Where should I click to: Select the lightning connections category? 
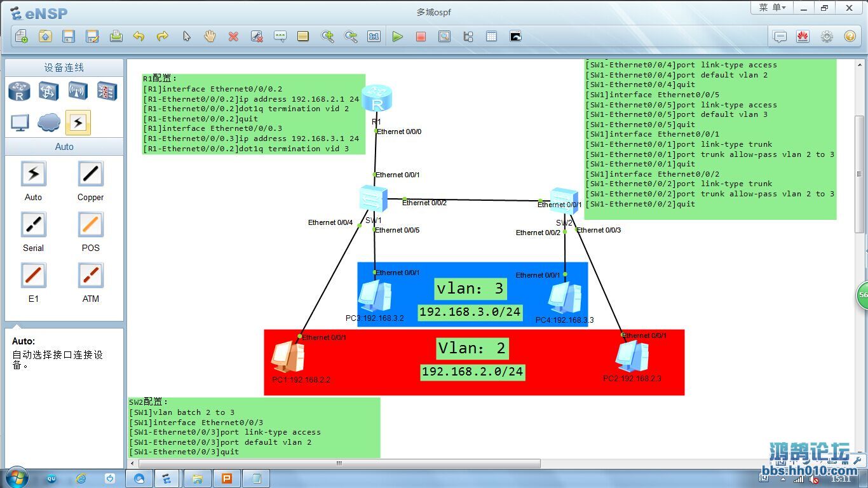tap(78, 123)
